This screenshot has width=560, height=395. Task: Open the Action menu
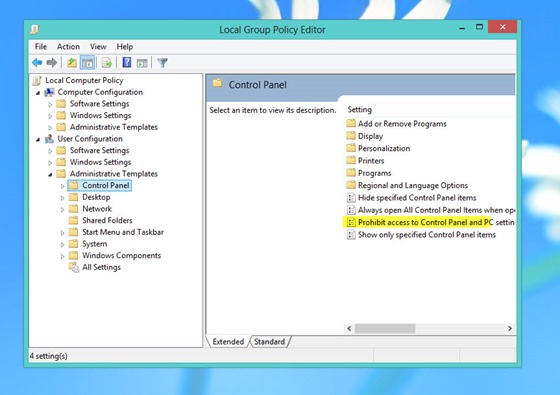click(68, 47)
